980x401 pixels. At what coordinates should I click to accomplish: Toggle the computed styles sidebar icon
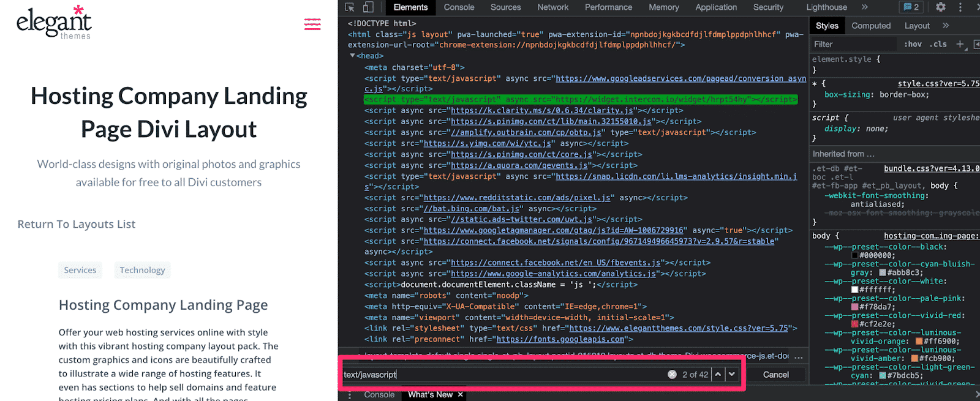(976, 44)
